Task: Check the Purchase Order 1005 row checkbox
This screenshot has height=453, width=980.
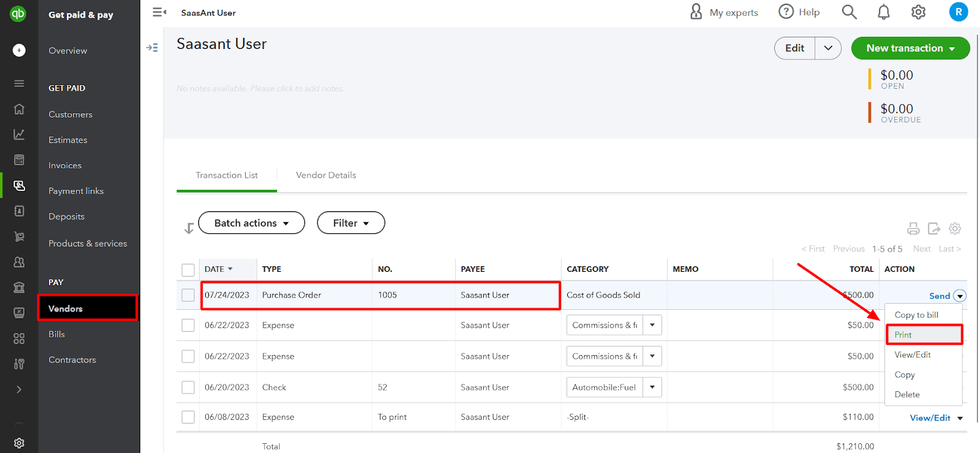Action: [x=188, y=295]
